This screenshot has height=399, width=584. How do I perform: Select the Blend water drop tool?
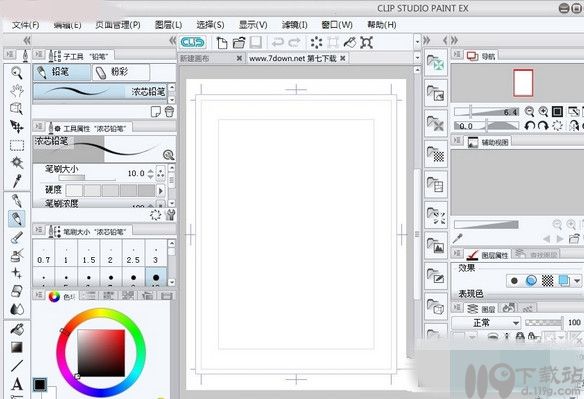click(17, 309)
